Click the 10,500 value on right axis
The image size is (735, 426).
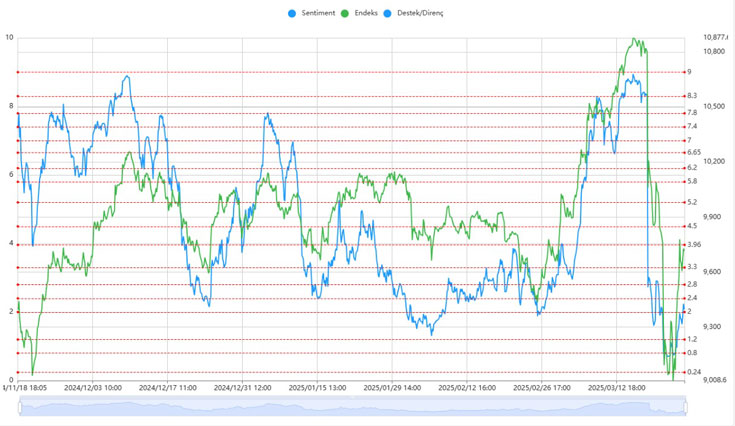tap(714, 106)
